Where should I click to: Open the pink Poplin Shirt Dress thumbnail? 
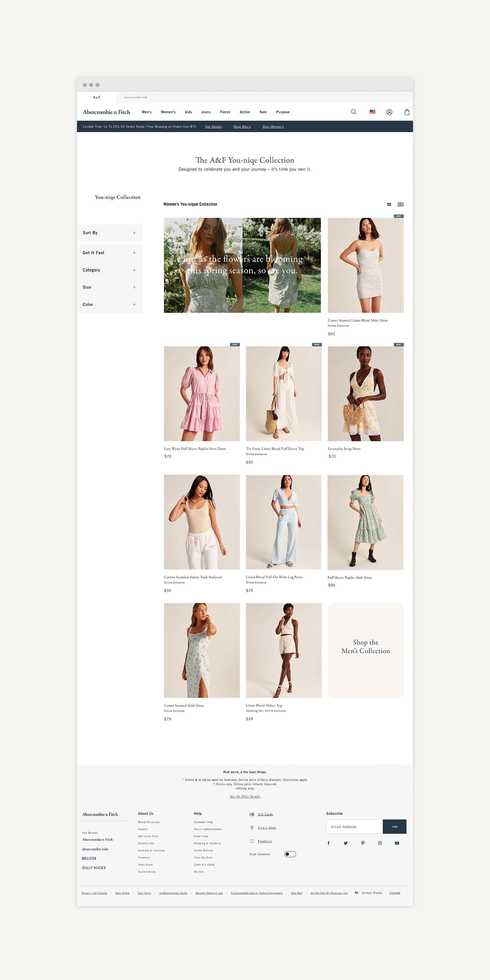pos(202,393)
